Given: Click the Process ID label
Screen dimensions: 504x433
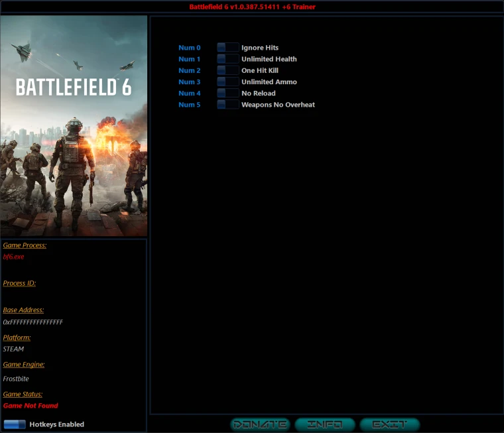Looking at the screenshot, I should (19, 283).
